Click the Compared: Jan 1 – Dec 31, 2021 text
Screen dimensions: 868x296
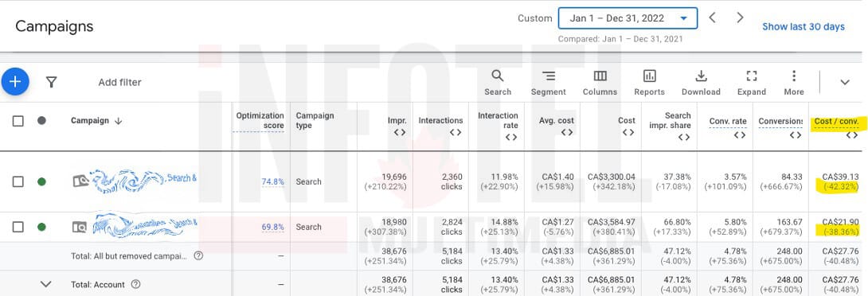coord(620,39)
